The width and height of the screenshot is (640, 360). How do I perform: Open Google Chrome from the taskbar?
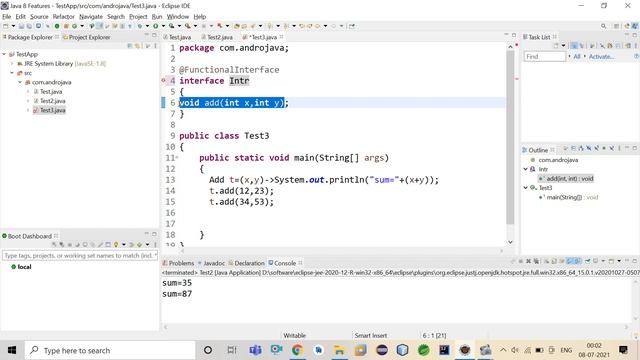click(298, 350)
